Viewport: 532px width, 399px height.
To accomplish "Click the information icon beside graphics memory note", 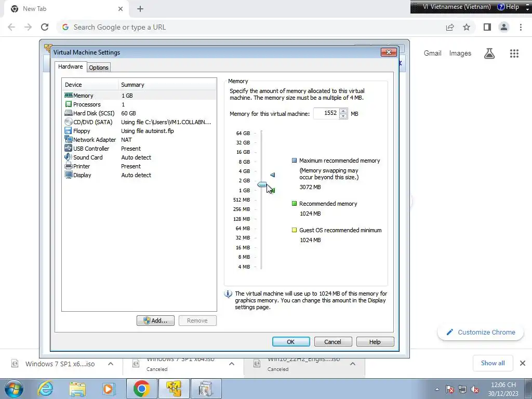I will coord(228,294).
